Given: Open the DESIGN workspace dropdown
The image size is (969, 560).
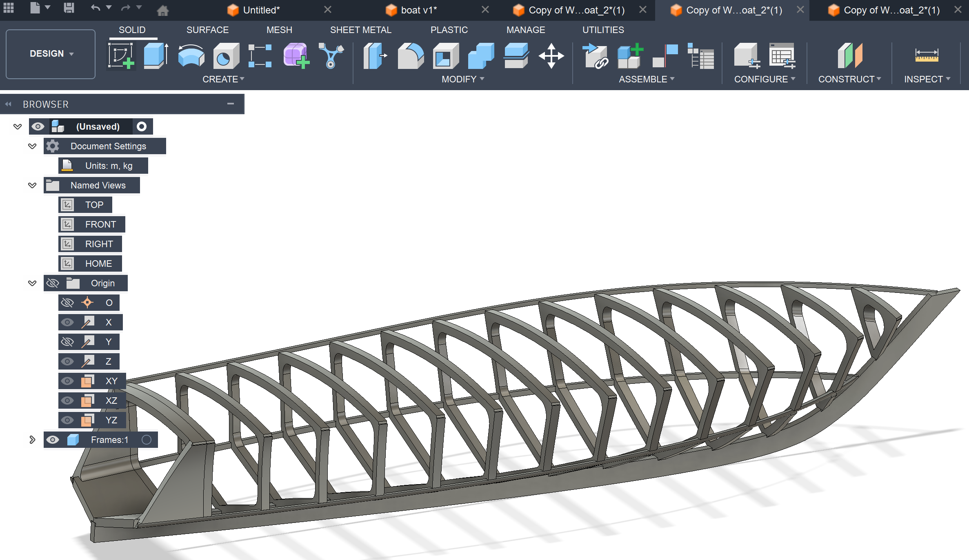Looking at the screenshot, I should coord(51,54).
